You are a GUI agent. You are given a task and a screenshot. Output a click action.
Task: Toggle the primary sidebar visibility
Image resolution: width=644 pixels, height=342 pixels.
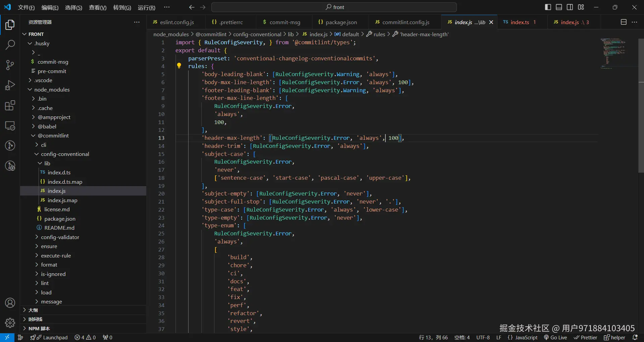coord(548,7)
